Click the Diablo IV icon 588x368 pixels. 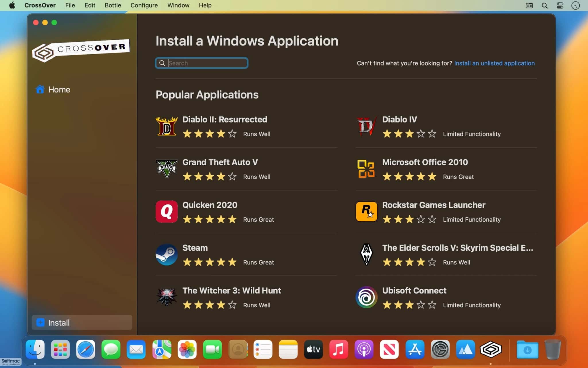[x=366, y=126]
